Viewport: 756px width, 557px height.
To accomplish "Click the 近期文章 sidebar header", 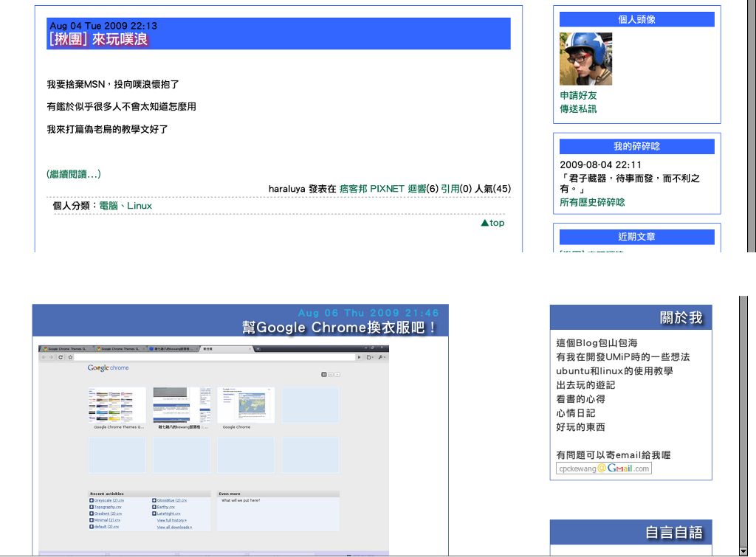I will pos(637,237).
